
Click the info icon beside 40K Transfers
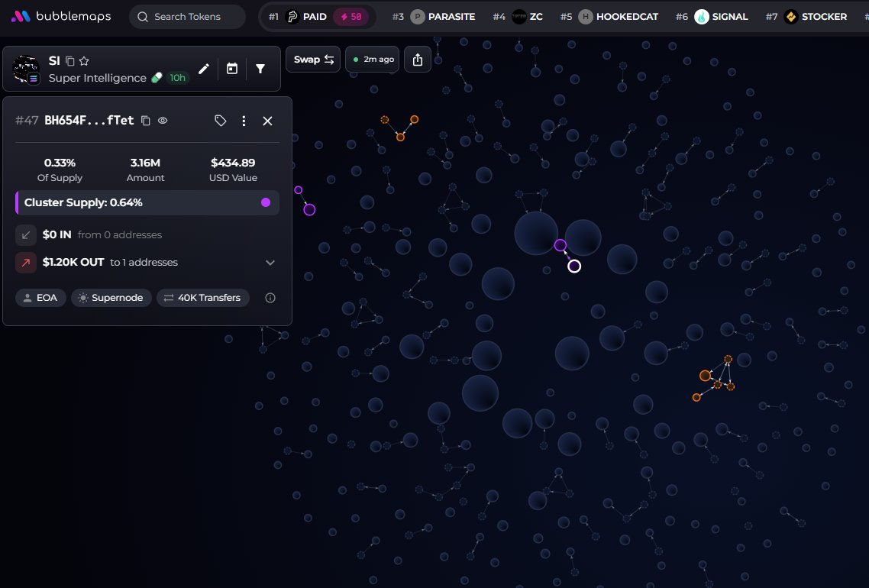pyautogui.click(x=270, y=298)
